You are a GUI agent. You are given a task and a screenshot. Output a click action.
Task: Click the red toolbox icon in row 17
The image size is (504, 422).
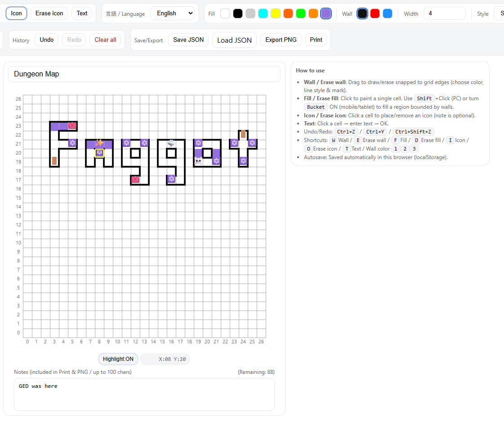point(135,180)
